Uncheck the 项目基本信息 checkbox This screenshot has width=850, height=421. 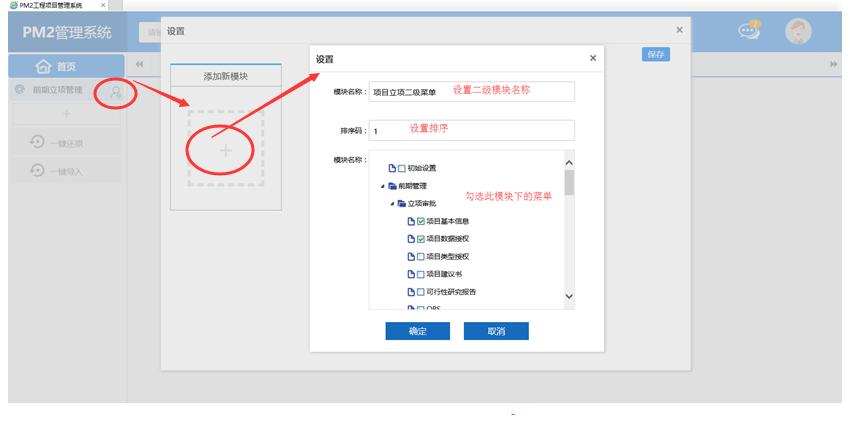point(421,221)
